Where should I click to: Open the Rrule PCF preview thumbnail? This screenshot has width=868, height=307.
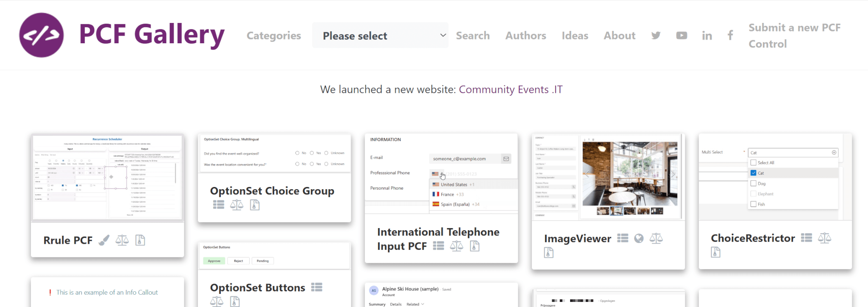pos(107,178)
